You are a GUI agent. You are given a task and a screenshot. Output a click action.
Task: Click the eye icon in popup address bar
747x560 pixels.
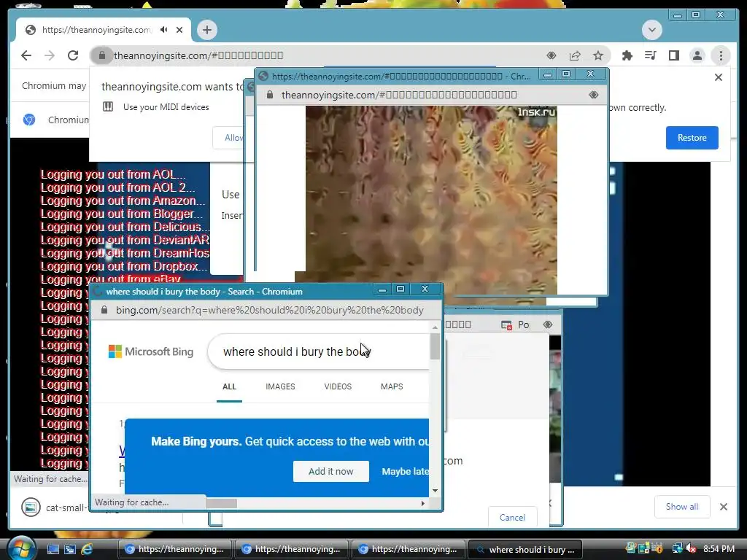point(594,95)
